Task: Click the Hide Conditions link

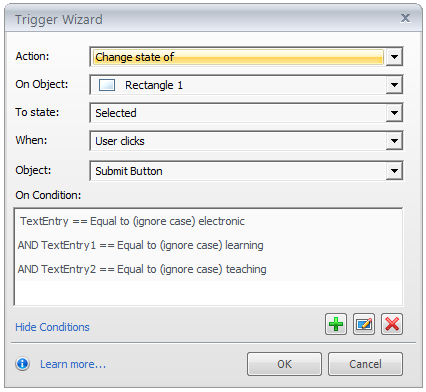Action: pos(52,327)
